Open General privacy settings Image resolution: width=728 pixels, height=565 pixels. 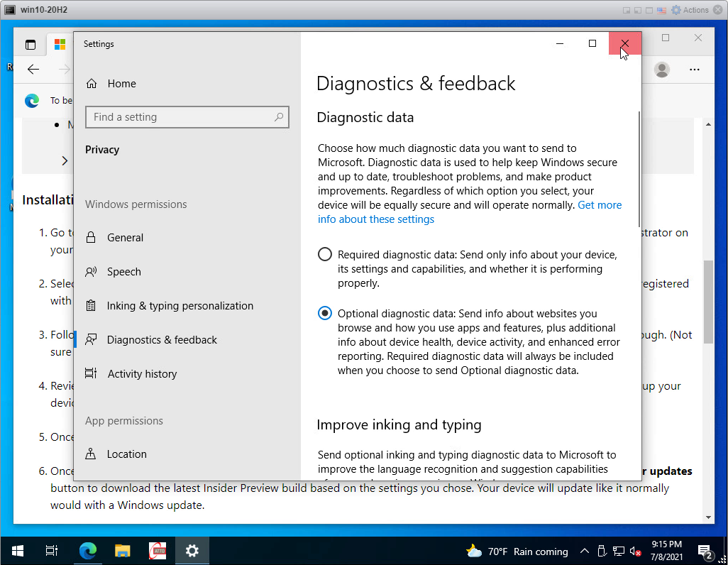tap(115, 238)
